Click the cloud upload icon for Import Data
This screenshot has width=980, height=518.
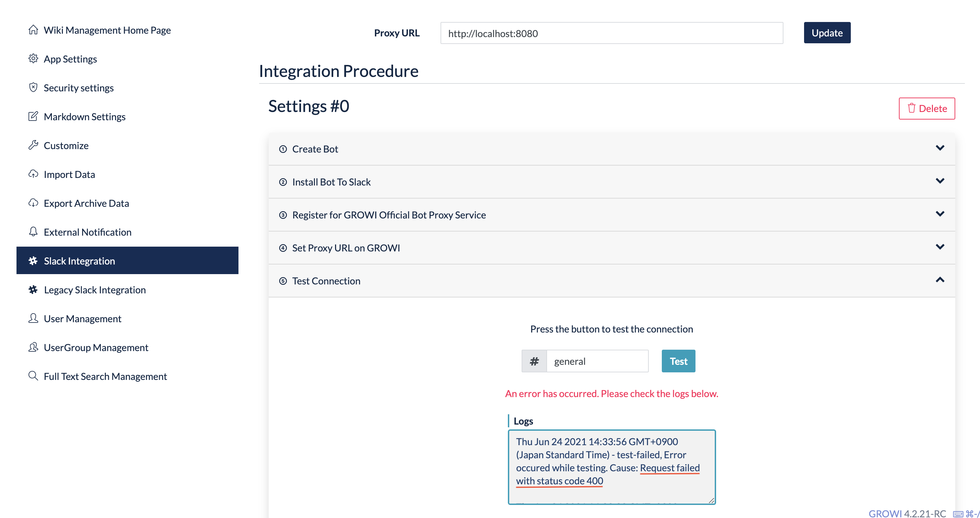pyautogui.click(x=33, y=174)
